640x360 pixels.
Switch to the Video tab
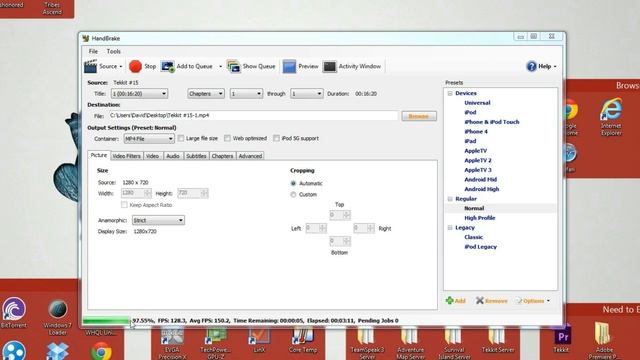click(x=152, y=156)
